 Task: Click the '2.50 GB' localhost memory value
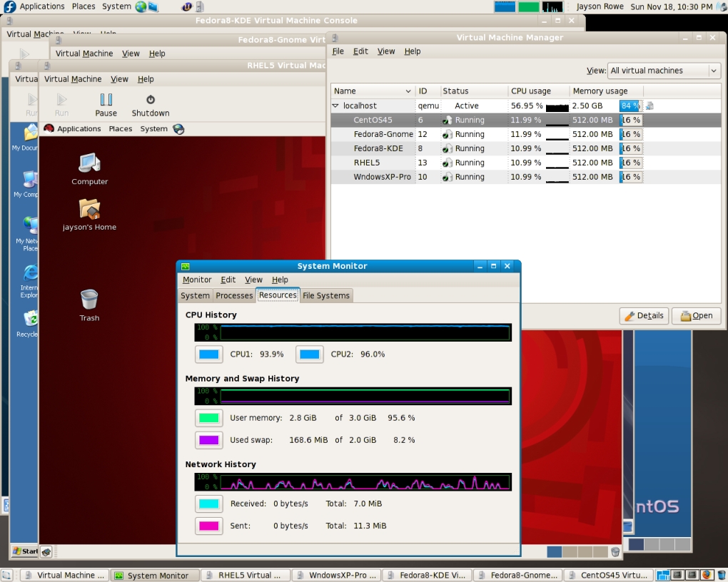pos(587,106)
